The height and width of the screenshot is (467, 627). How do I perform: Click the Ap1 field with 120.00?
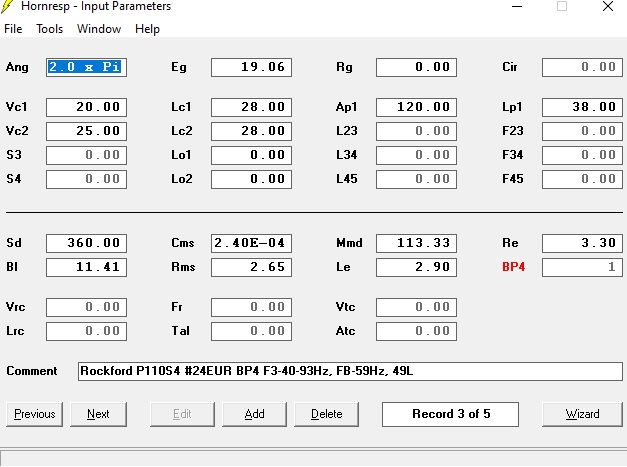(x=416, y=107)
